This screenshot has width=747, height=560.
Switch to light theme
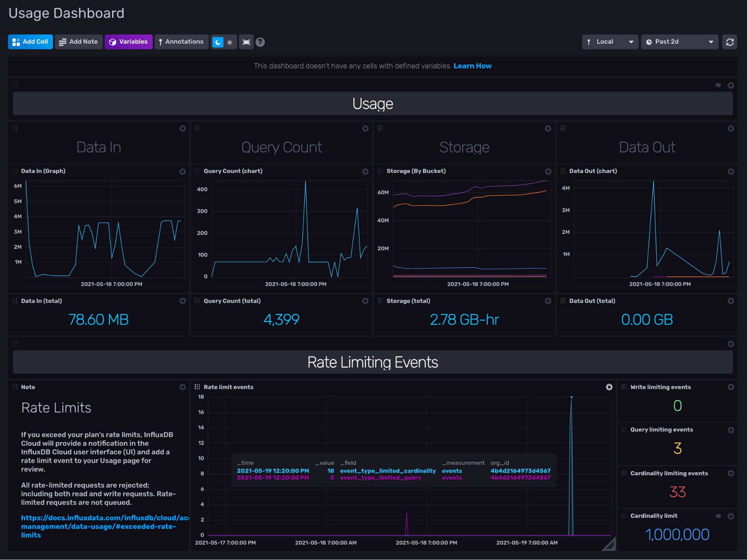[229, 42]
